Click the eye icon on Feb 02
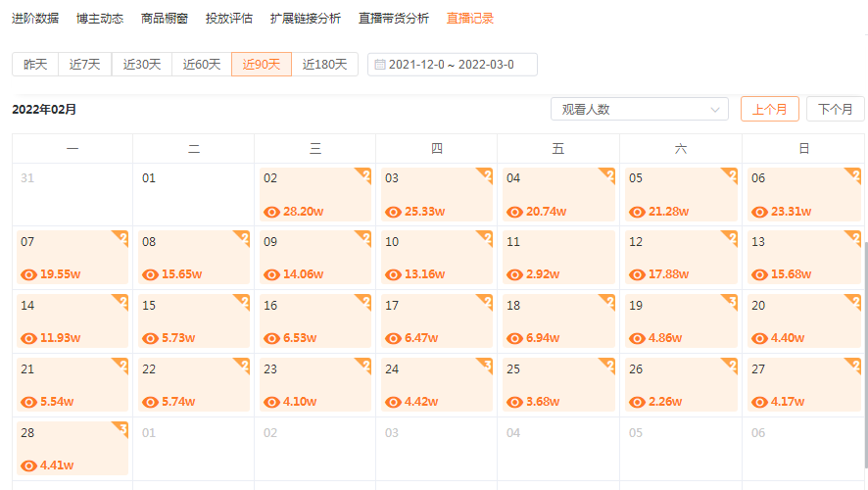 271,212
